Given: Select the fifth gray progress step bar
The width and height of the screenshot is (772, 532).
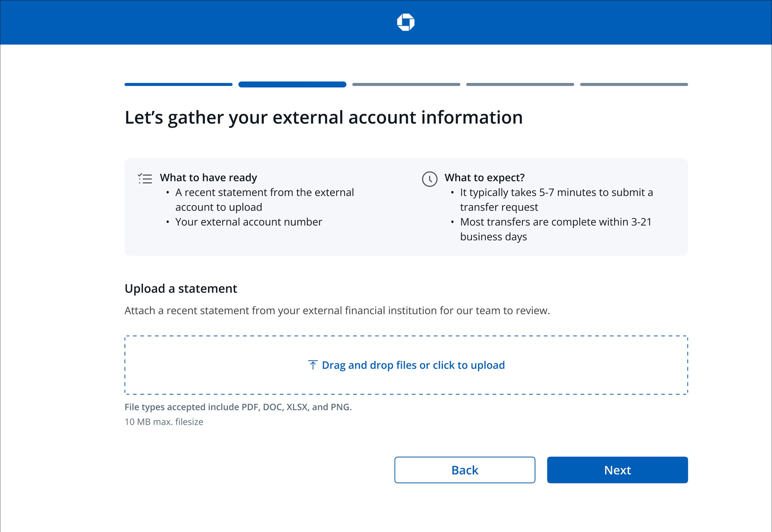Looking at the screenshot, I should coord(634,85).
